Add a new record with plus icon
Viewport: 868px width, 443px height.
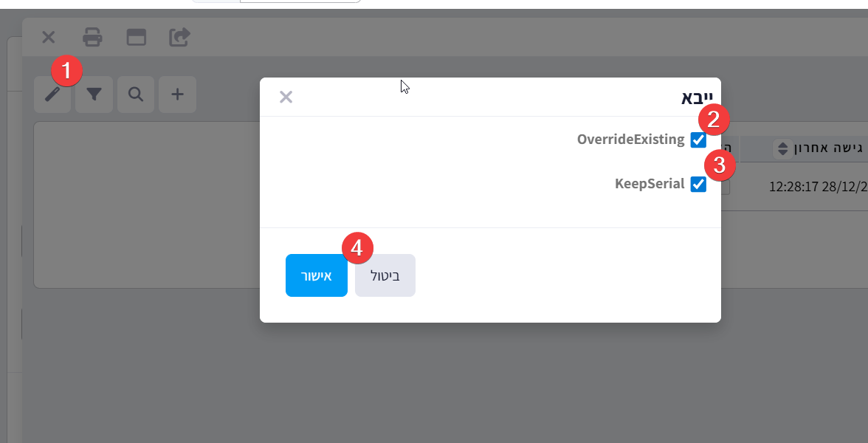pos(177,95)
